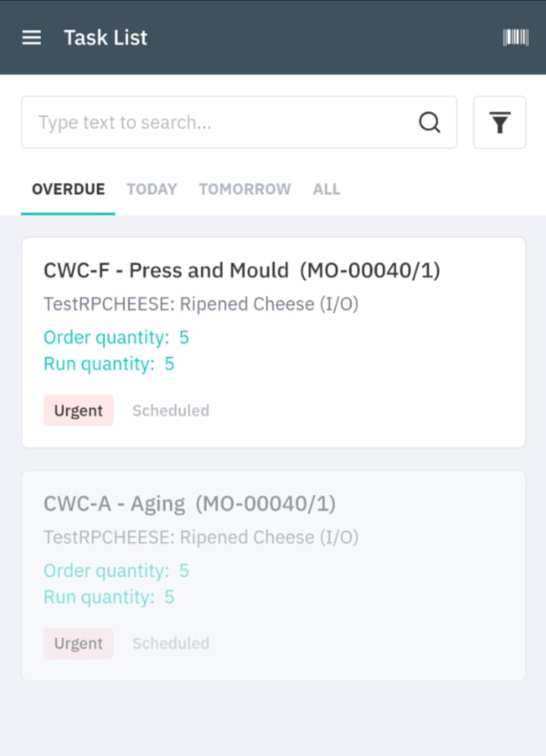This screenshot has width=546, height=756.
Task: Click the Task List header title
Action: click(x=105, y=37)
